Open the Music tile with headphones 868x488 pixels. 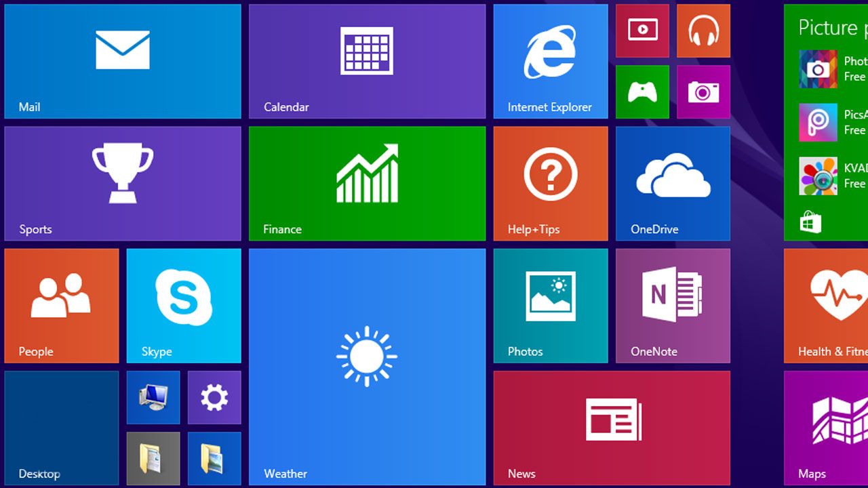703,31
